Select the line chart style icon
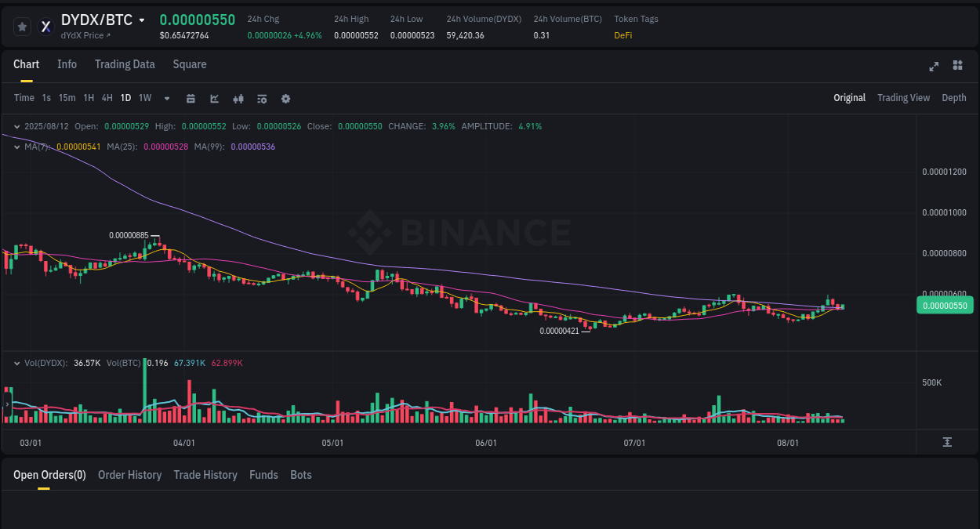Image resolution: width=980 pixels, height=529 pixels. 214,98
